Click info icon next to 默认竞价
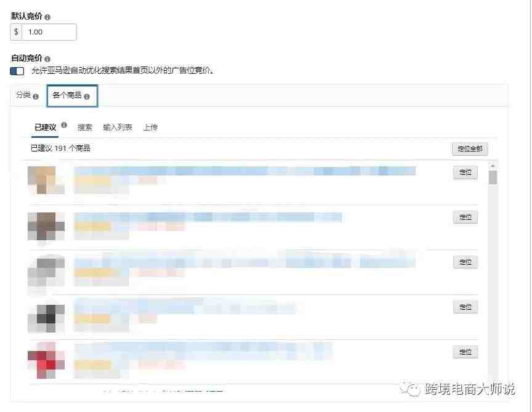532x412 pixels. [x=47, y=17]
